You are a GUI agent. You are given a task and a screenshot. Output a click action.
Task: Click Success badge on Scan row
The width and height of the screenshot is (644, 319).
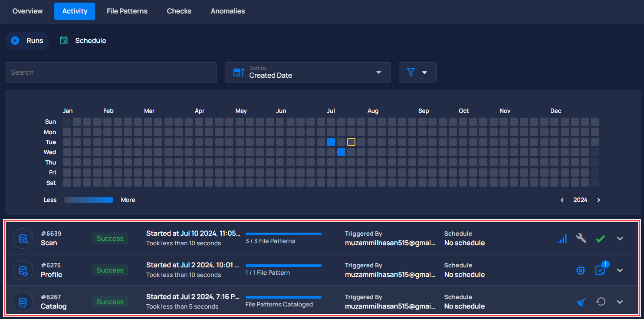(x=110, y=238)
